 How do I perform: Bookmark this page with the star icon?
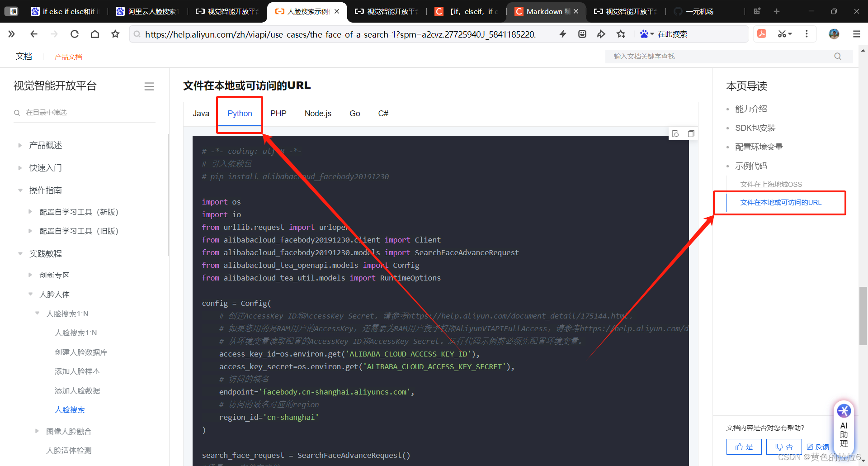115,34
